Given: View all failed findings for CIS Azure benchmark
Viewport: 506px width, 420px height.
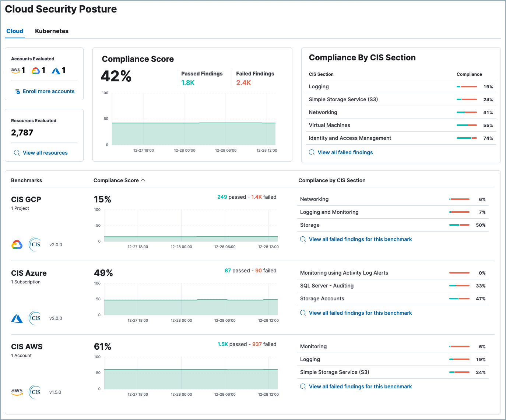Looking at the screenshot, I should coord(360,313).
